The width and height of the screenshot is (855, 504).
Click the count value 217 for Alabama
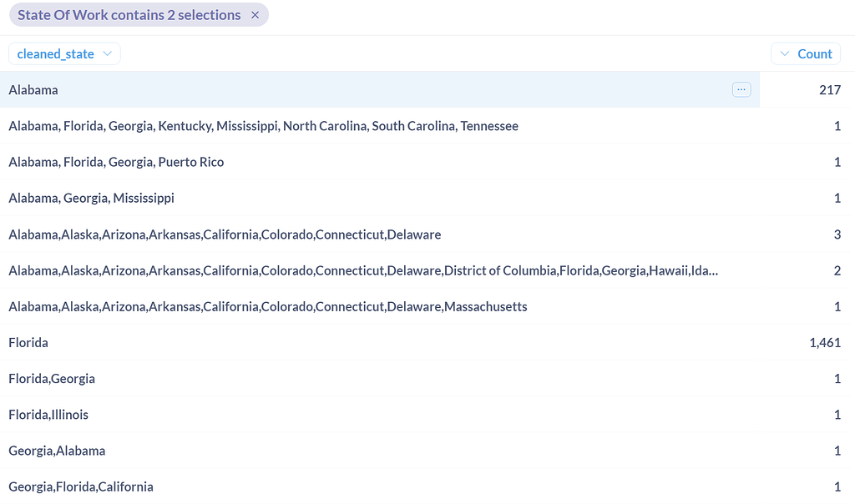click(830, 89)
